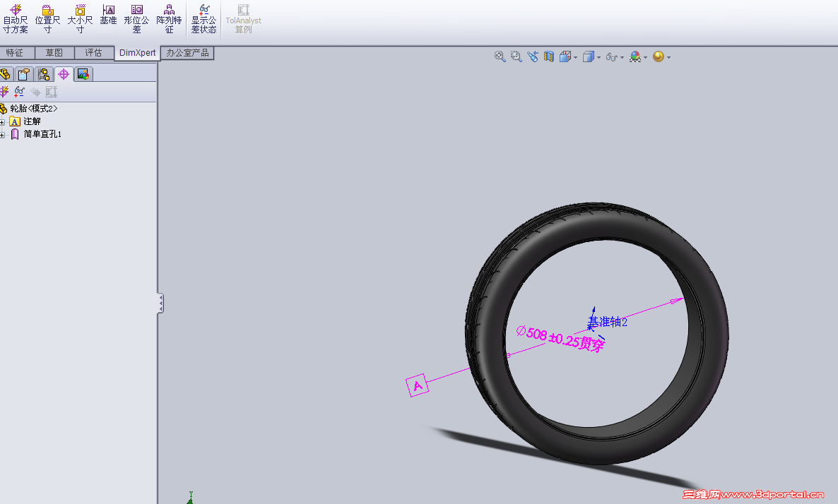Open the Display Style dropdown arrow
Image resolution: width=838 pixels, height=504 pixels.
(598, 58)
